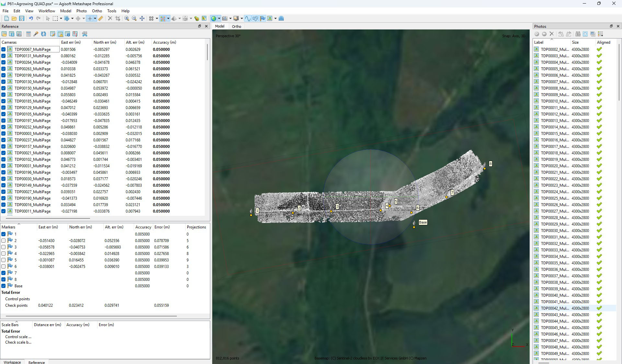Activate the Ruler measurement tool
The image size is (622, 364).
pos(101,18)
